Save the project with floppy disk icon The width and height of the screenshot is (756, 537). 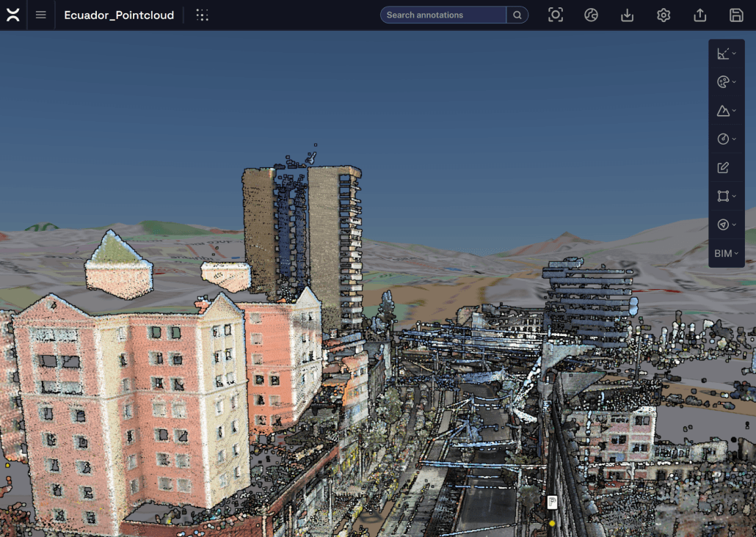coord(736,15)
